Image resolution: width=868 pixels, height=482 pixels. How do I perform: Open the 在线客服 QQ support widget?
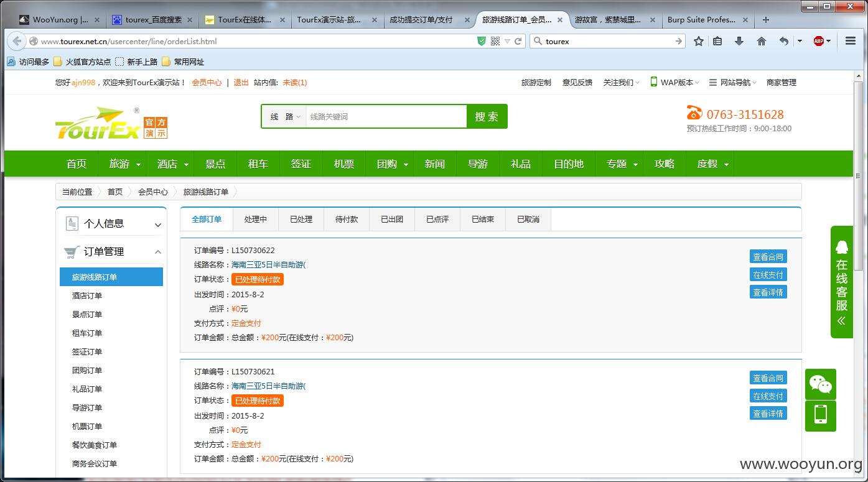pos(841,282)
